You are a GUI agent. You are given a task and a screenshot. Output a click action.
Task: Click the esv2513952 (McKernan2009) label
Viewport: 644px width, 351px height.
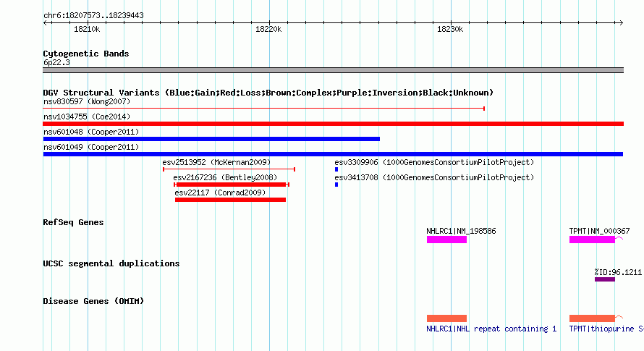(216, 162)
